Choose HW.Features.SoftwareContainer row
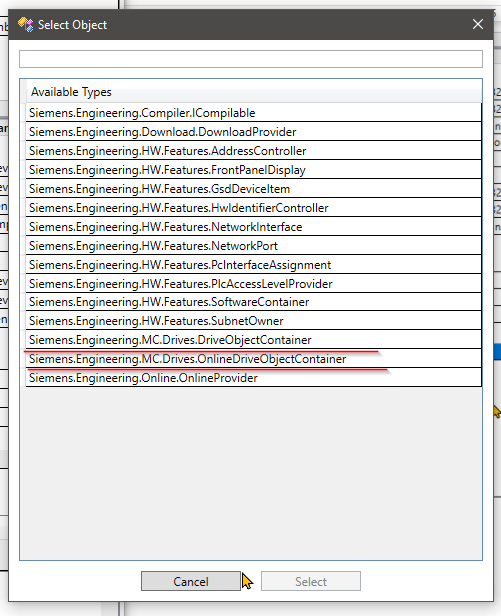501x616 pixels. 253,302
